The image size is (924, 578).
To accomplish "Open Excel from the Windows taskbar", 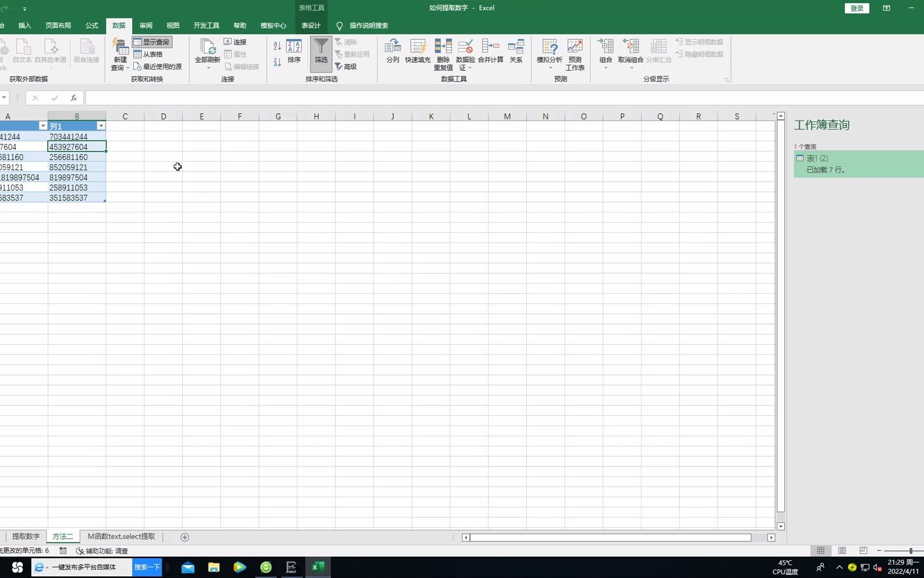I will pyautogui.click(x=318, y=567).
